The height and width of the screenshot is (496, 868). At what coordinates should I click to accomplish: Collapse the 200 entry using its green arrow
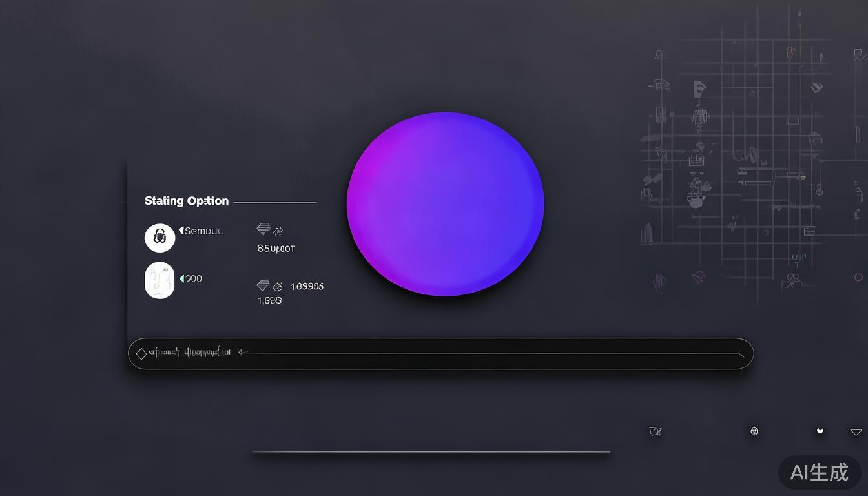181,278
